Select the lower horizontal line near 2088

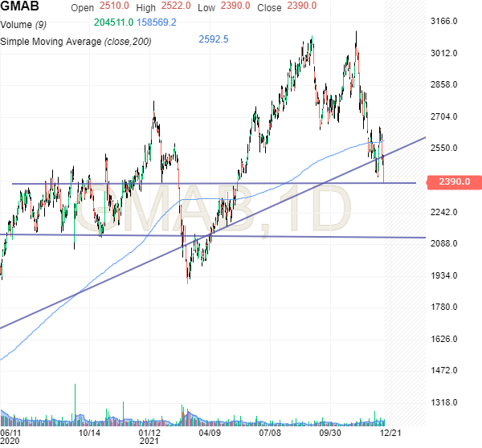241,236
